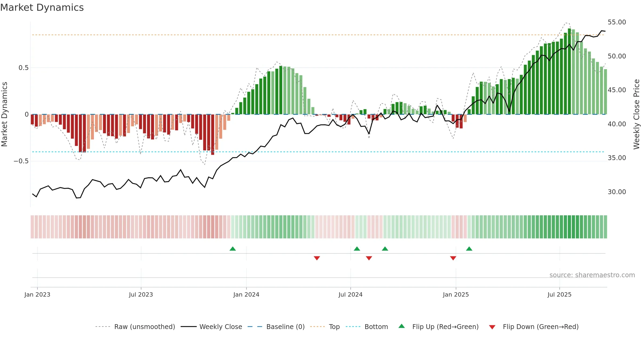This screenshot has width=644, height=362.
Task: Click the 45.00 price axis label
Action: pos(617,90)
